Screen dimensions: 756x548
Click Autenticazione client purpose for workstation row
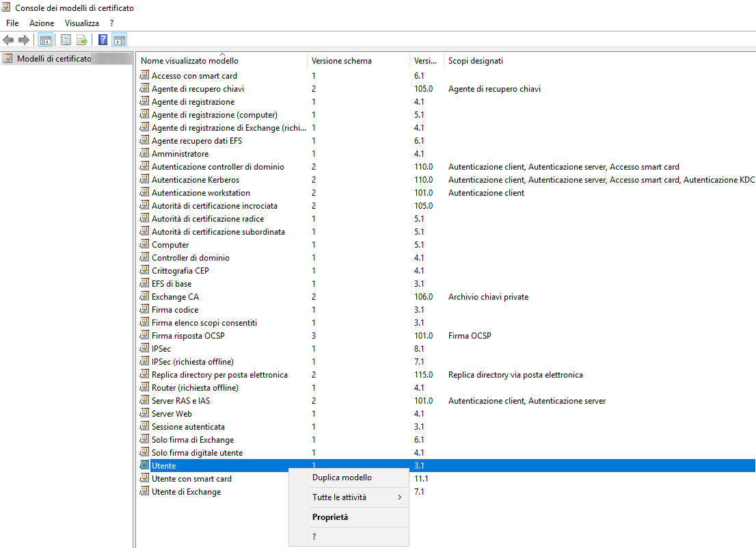(486, 193)
